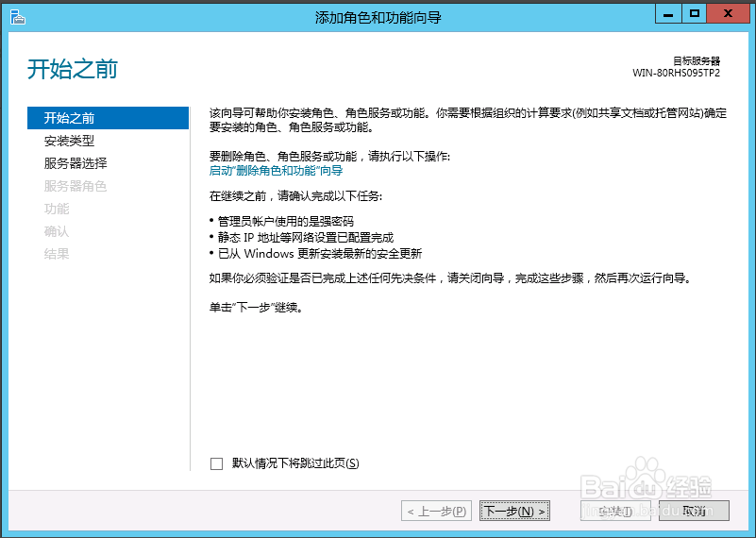The height and width of the screenshot is (538, 756).
Task: Click the target server name WIN-80RHS095TP2
Action: (x=676, y=73)
